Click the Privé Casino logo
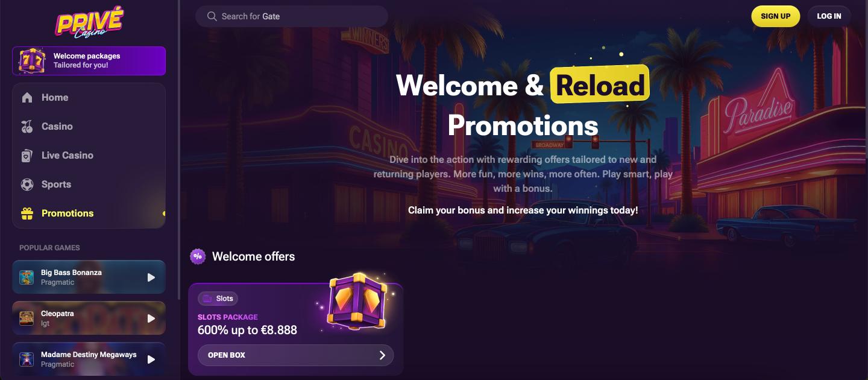Image resolution: width=868 pixels, height=380 pixels. (x=89, y=22)
